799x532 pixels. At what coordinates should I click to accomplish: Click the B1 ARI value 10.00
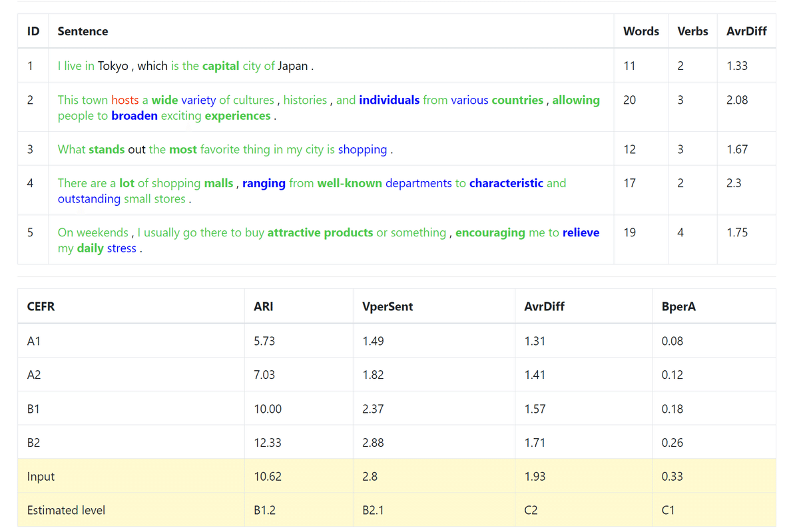(268, 409)
